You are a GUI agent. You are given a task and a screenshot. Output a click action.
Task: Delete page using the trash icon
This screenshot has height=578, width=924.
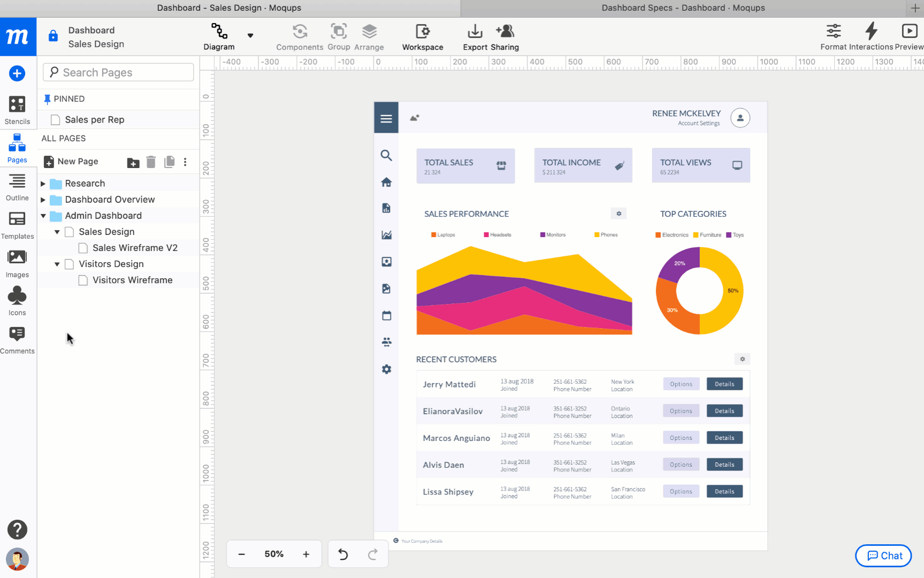click(x=151, y=162)
